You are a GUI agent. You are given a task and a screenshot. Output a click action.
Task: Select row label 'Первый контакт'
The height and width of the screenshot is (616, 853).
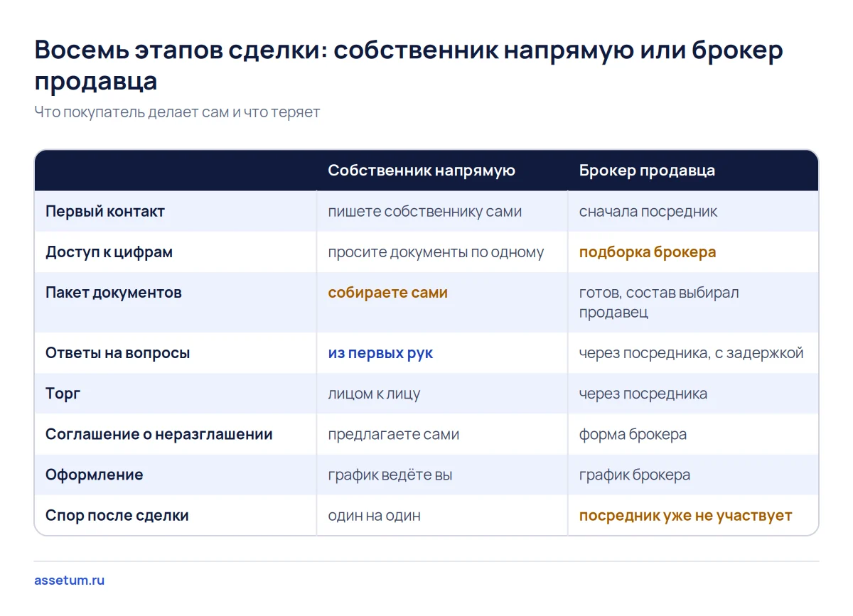pos(105,211)
